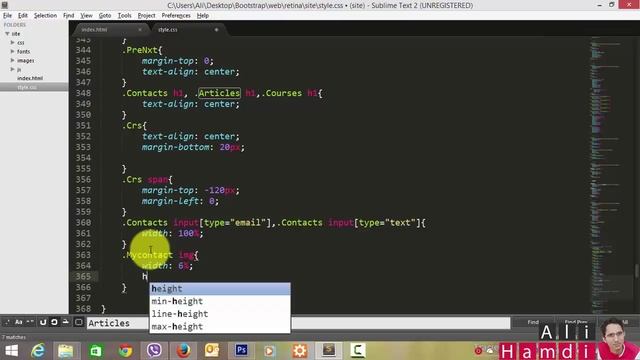Image resolution: width=640 pixels, height=360 pixels.
Task: Open the Project menu
Action: click(x=146, y=16)
